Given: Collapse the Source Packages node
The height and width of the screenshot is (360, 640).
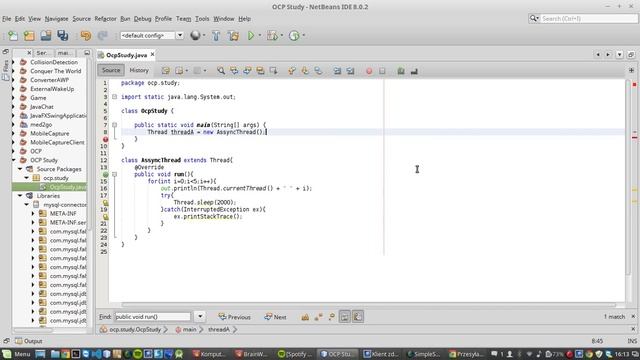Looking at the screenshot, I should coord(20,169).
